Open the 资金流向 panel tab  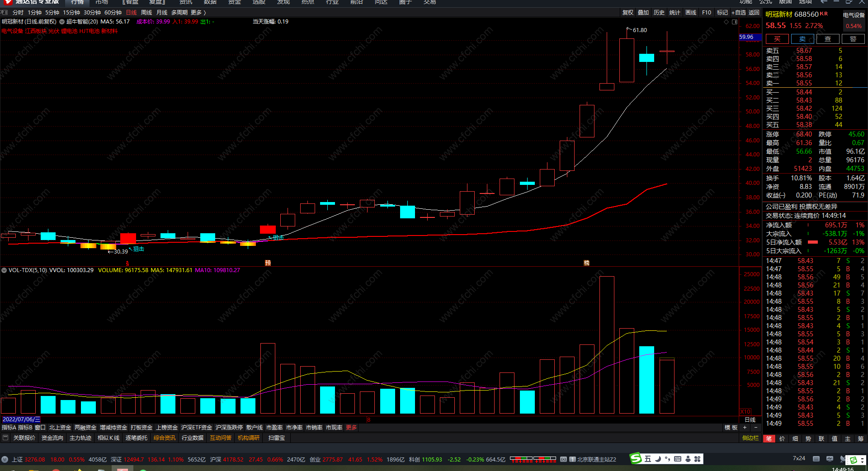(52, 438)
